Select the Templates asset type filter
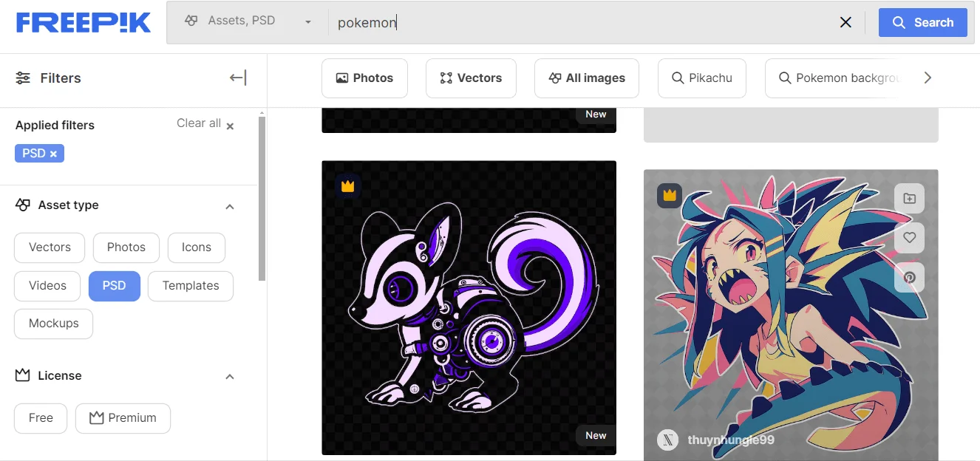The width and height of the screenshot is (980, 461). [191, 286]
